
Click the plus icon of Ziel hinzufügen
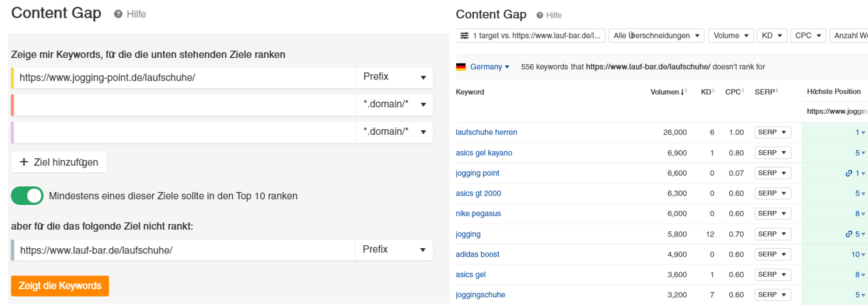(x=24, y=162)
